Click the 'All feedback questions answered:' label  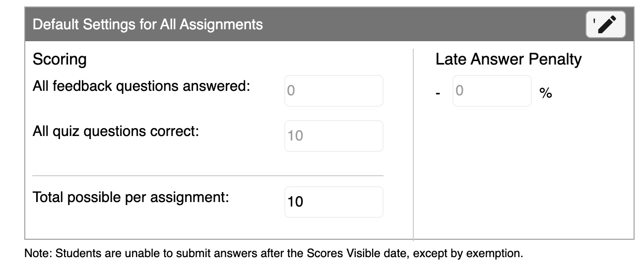coord(141,86)
